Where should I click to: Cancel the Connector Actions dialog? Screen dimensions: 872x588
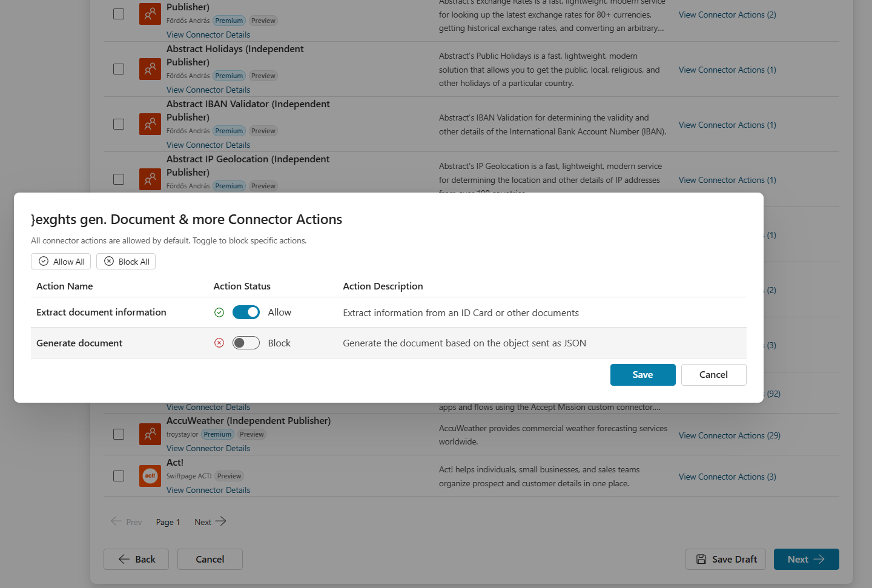pyautogui.click(x=713, y=375)
